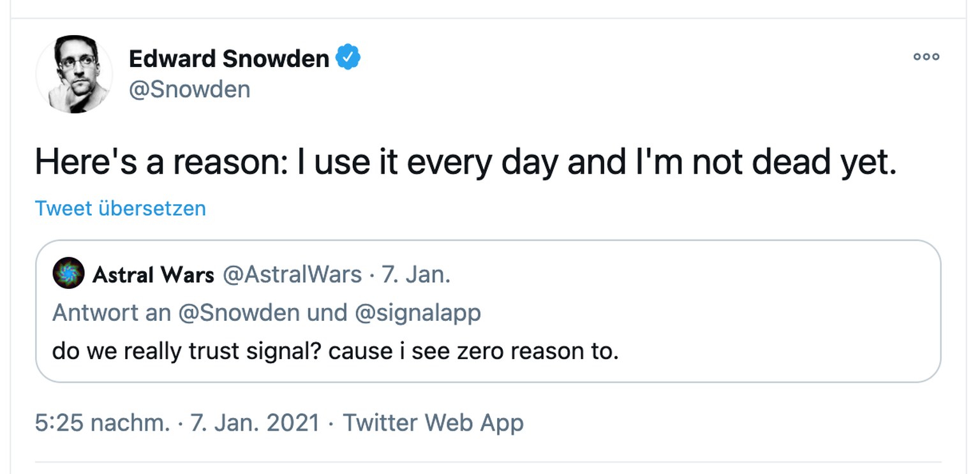Viewport: 980px width, 474px height.
Task: Click the Astral Wars display name
Action: click(x=153, y=275)
